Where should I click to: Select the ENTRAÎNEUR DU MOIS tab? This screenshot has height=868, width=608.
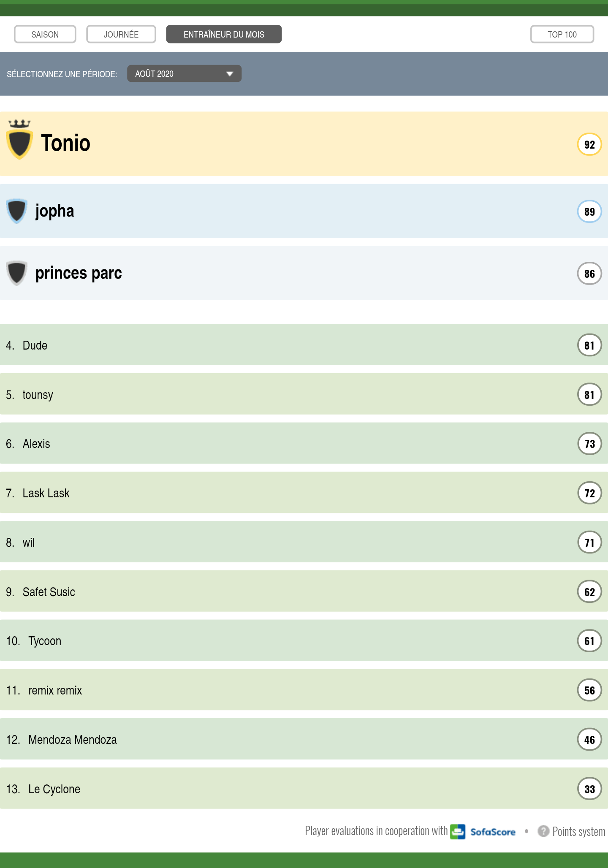coord(224,34)
